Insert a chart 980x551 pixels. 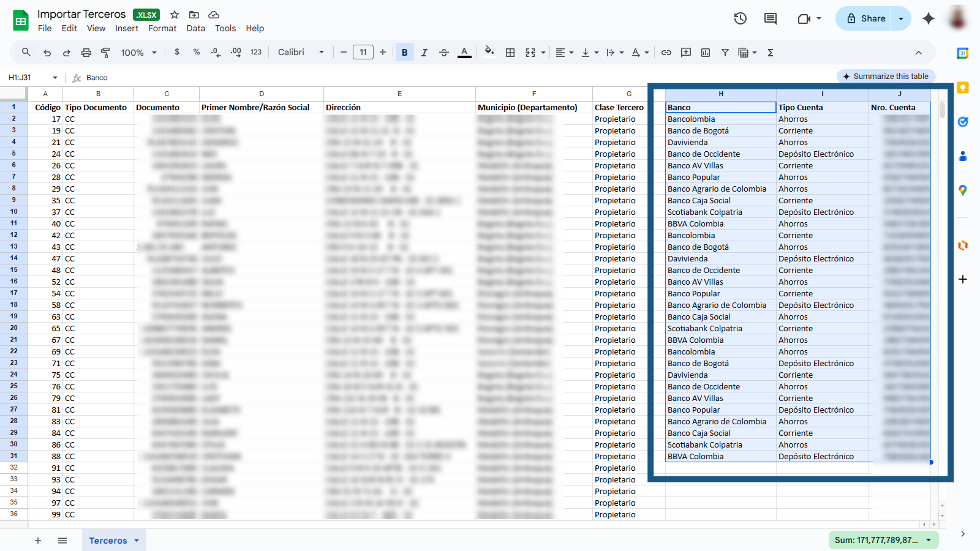706,53
